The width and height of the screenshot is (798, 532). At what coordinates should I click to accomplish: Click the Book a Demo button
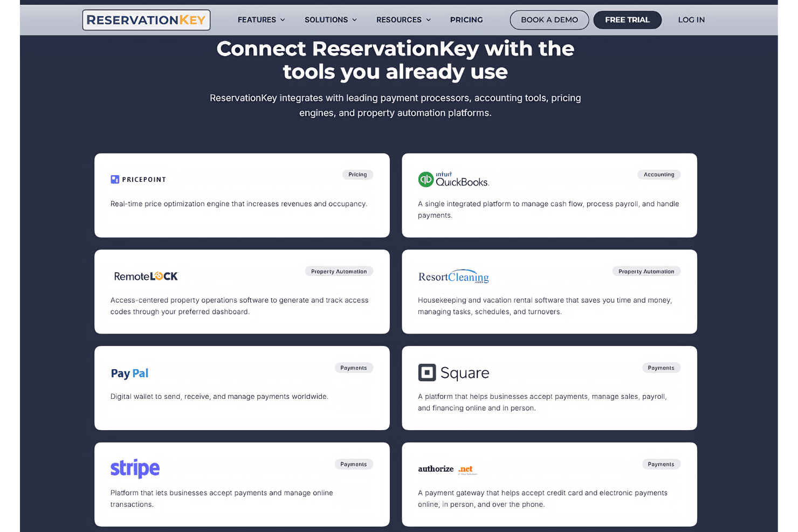[549, 20]
